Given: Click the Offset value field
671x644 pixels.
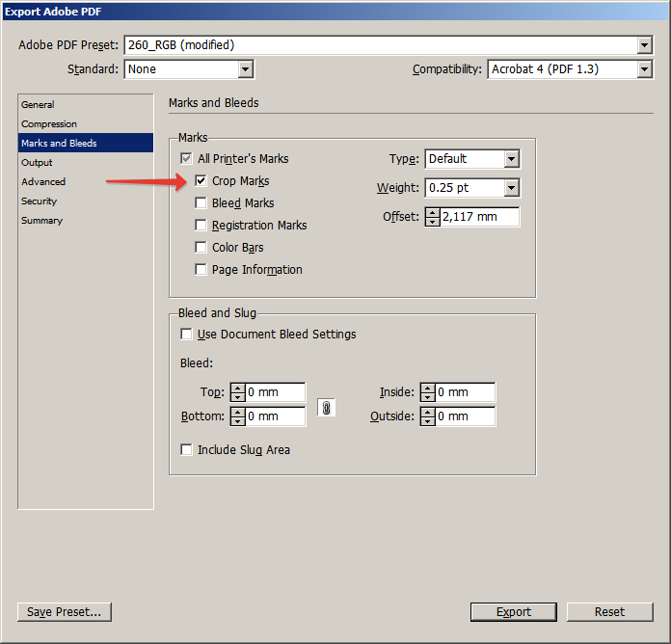Looking at the screenshot, I should tap(479, 217).
